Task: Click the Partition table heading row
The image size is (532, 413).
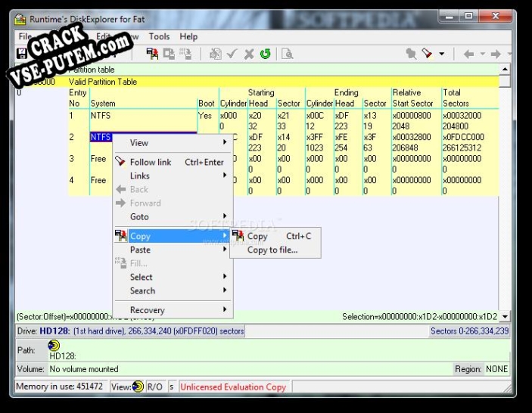Action: click(x=257, y=70)
